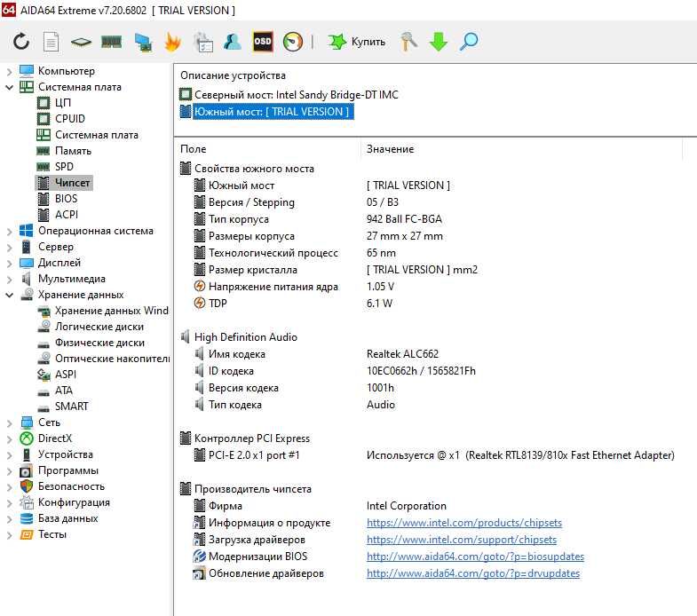Image resolution: width=697 pixels, height=616 pixels.
Task: Open the OSD panel icon
Action: [262, 42]
